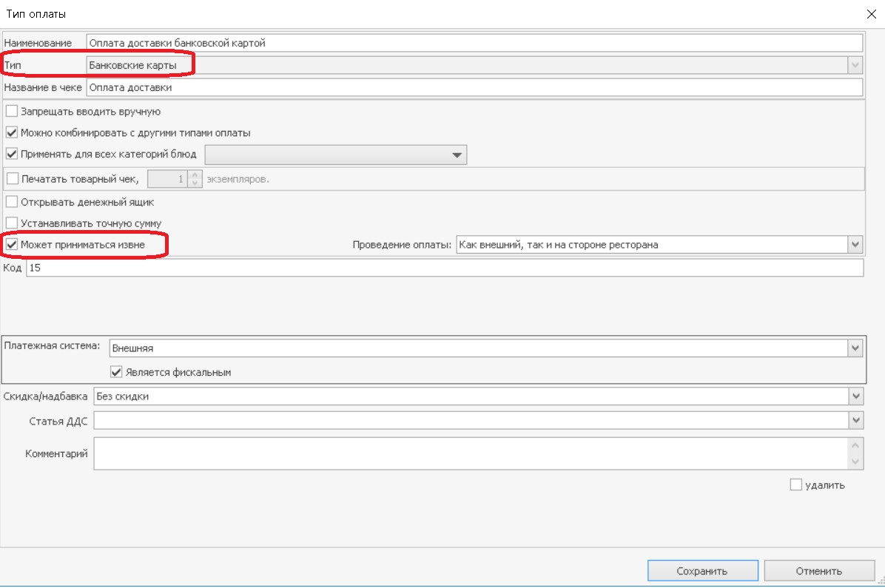The height and width of the screenshot is (588, 885).
Task: Enable Устанавливать точную сумму checkbox
Action: click(x=12, y=223)
